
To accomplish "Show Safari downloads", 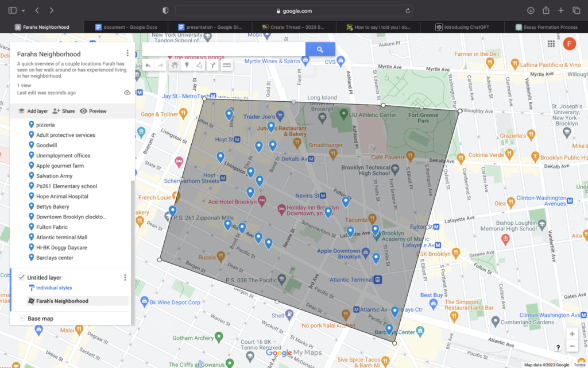I will (531, 10).
